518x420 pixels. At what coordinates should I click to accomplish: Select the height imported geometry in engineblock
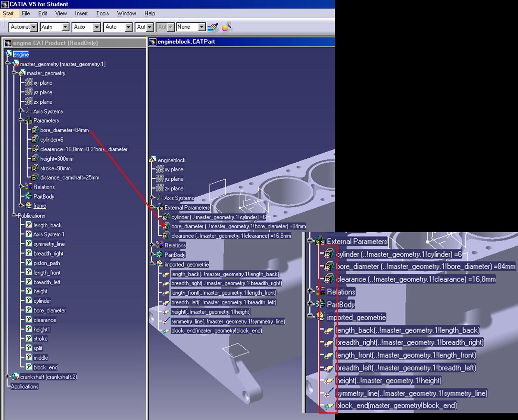point(211,312)
